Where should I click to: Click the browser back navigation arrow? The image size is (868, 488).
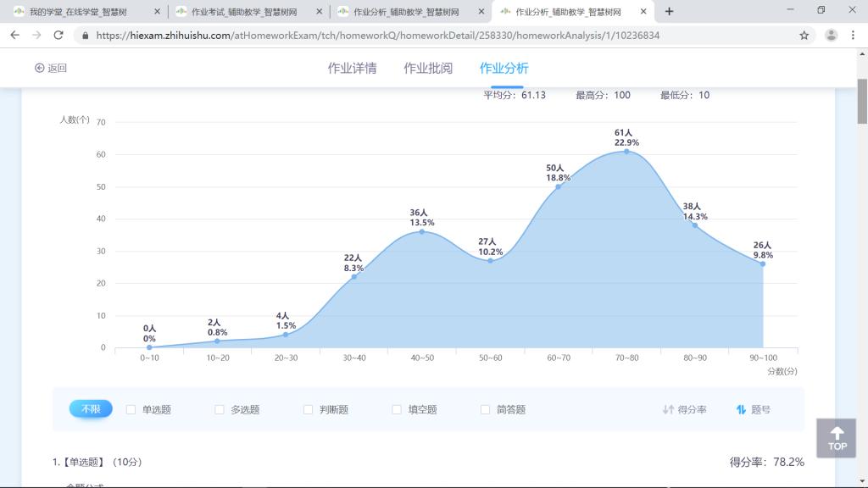pyautogui.click(x=14, y=36)
